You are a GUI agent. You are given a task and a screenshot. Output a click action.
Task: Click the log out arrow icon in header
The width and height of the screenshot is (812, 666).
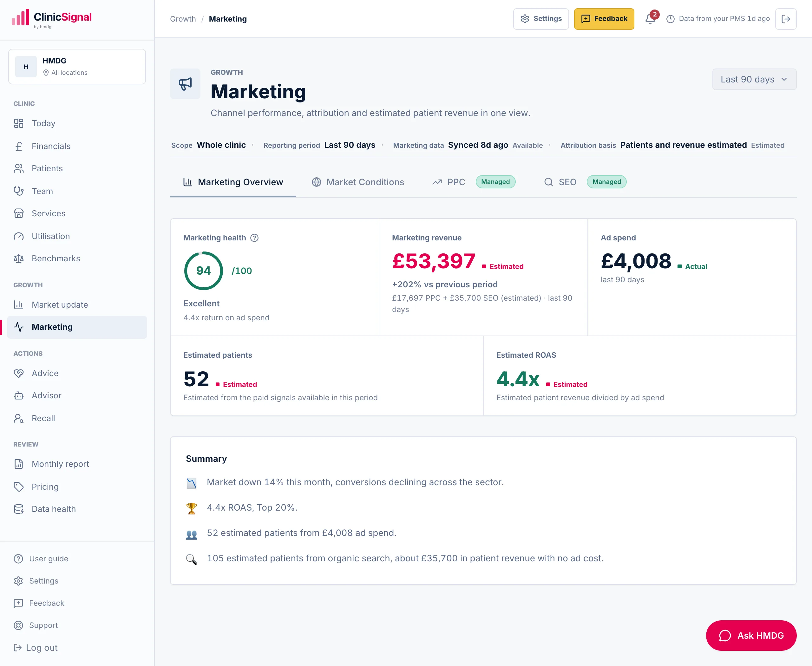point(786,19)
